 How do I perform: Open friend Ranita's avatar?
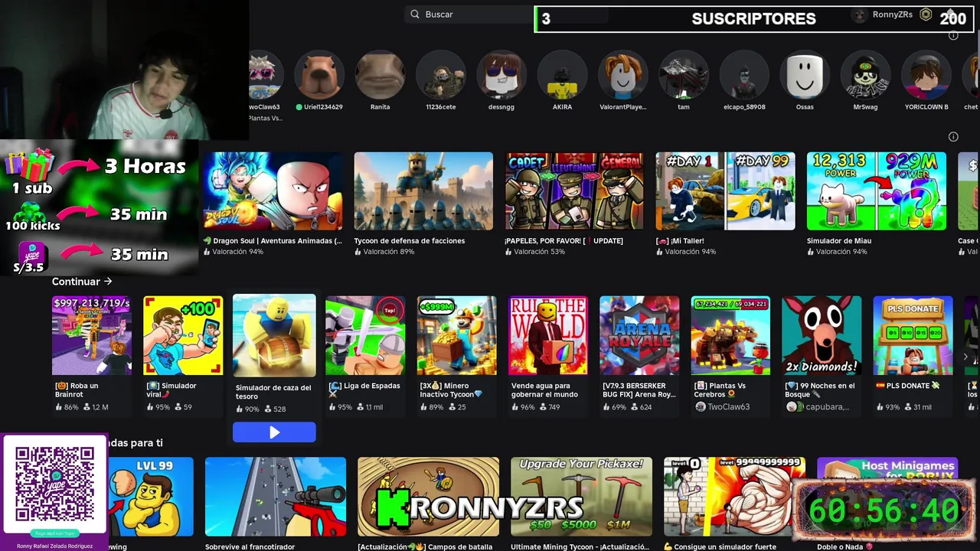coord(380,75)
